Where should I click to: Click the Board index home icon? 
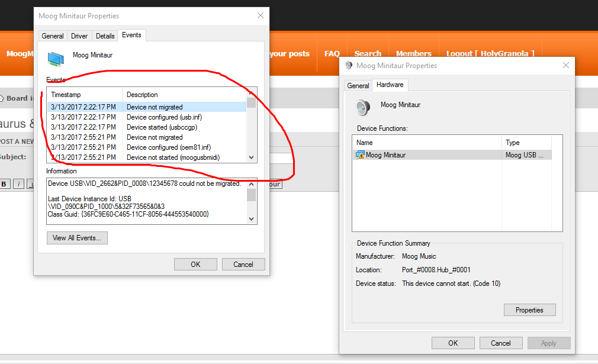(x=2, y=98)
